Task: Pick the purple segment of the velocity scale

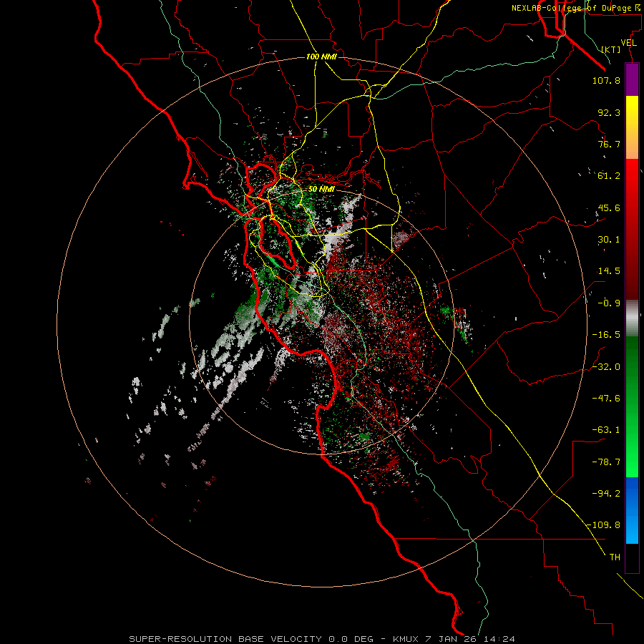Action: [632, 79]
